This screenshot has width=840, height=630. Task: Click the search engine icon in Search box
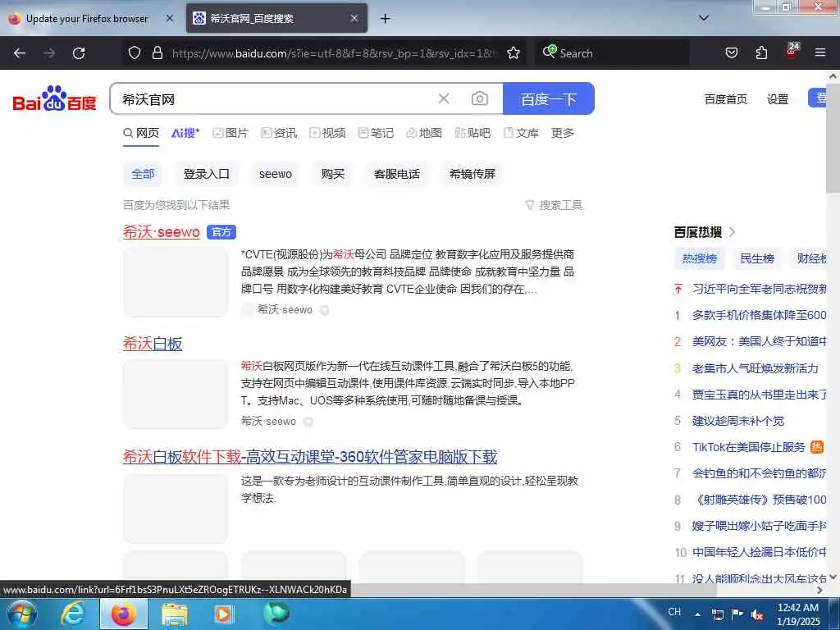(x=549, y=52)
